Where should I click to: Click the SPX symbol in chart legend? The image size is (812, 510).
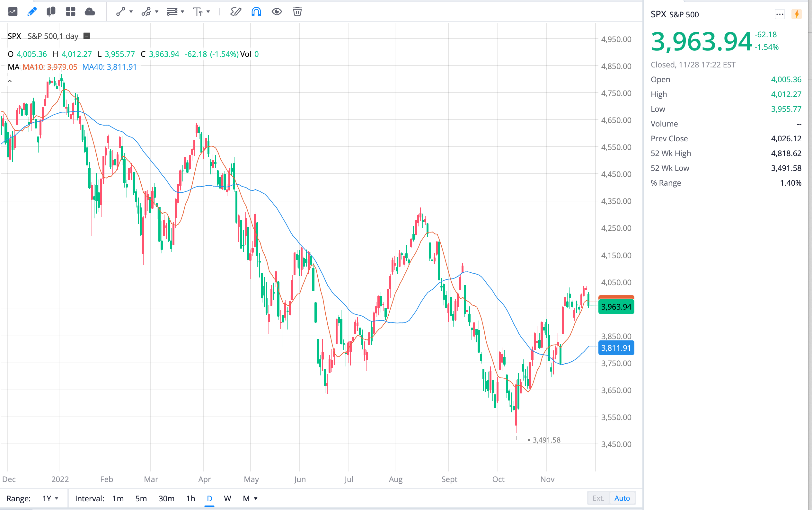14,36
